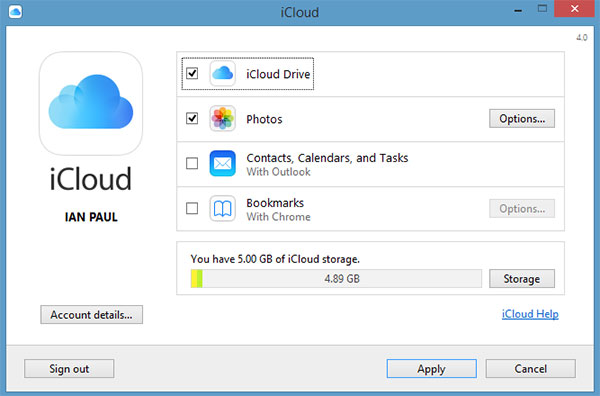Open Account details
Image resolution: width=600 pixels, height=396 pixels.
pyautogui.click(x=91, y=315)
